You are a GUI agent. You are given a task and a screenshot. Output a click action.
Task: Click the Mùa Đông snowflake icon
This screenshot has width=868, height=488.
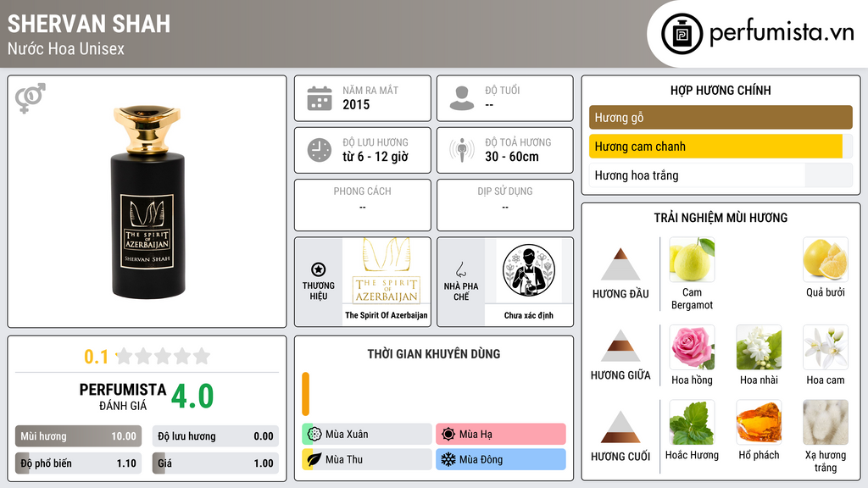448,459
